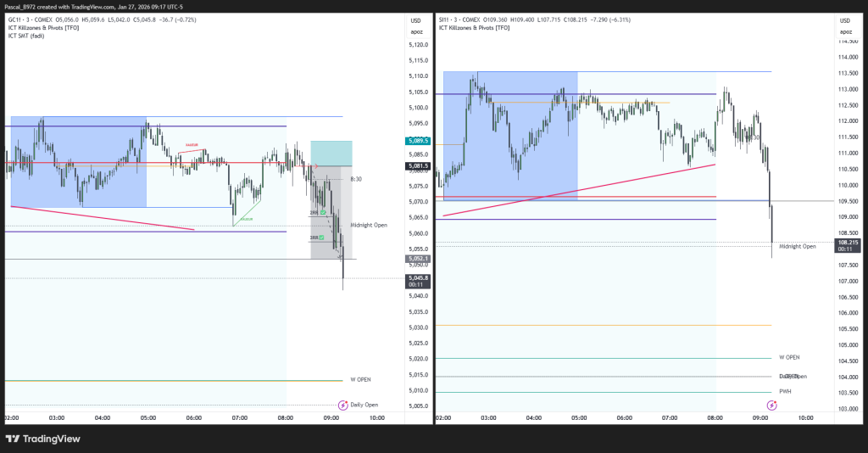Click the 09:00 time marker on the silver chart
Image resolution: width=868 pixels, height=453 pixels.
(760, 418)
